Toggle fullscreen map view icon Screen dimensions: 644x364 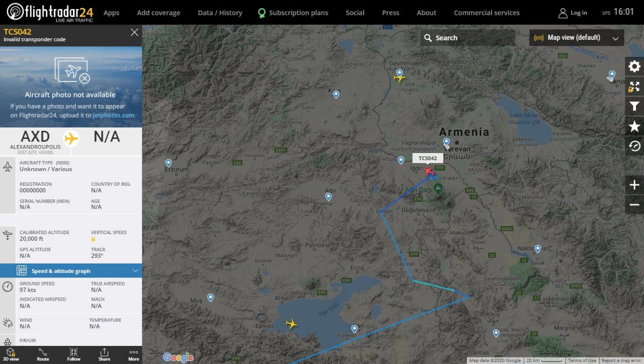(634, 87)
